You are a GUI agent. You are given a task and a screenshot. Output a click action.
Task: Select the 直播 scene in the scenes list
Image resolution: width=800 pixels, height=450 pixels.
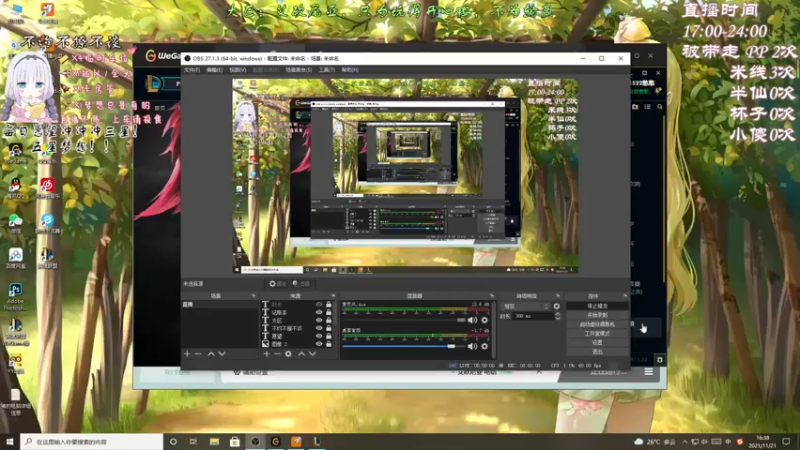click(x=219, y=305)
